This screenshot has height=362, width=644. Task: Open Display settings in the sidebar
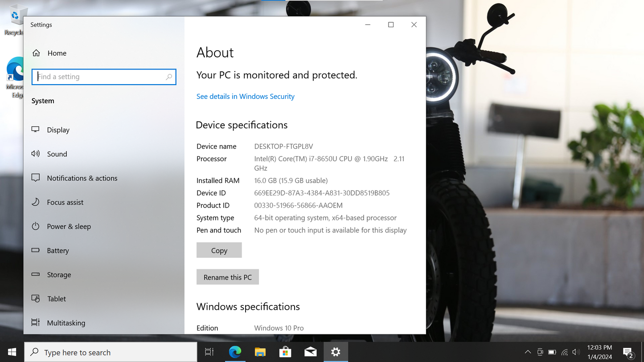click(58, 130)
